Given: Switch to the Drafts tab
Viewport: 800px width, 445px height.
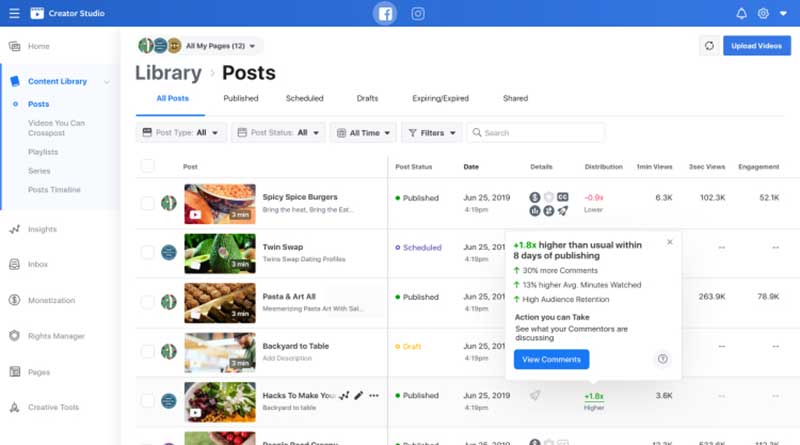Looking at the screenshot, I should (x=367, y=99).
